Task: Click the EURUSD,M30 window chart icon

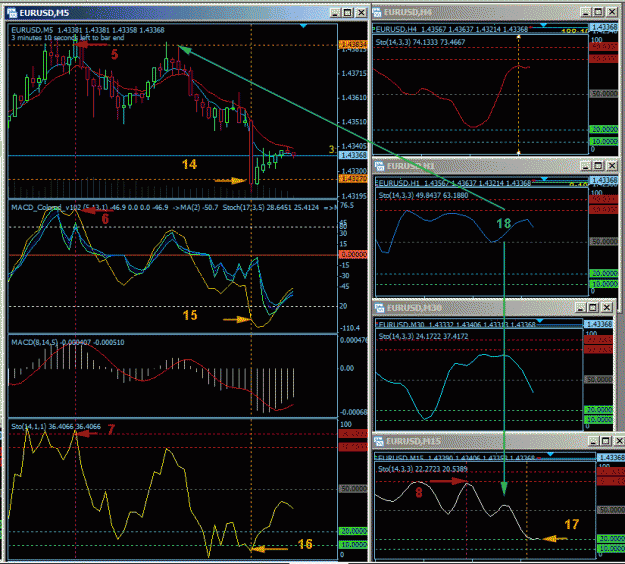Action: point(380,308)
